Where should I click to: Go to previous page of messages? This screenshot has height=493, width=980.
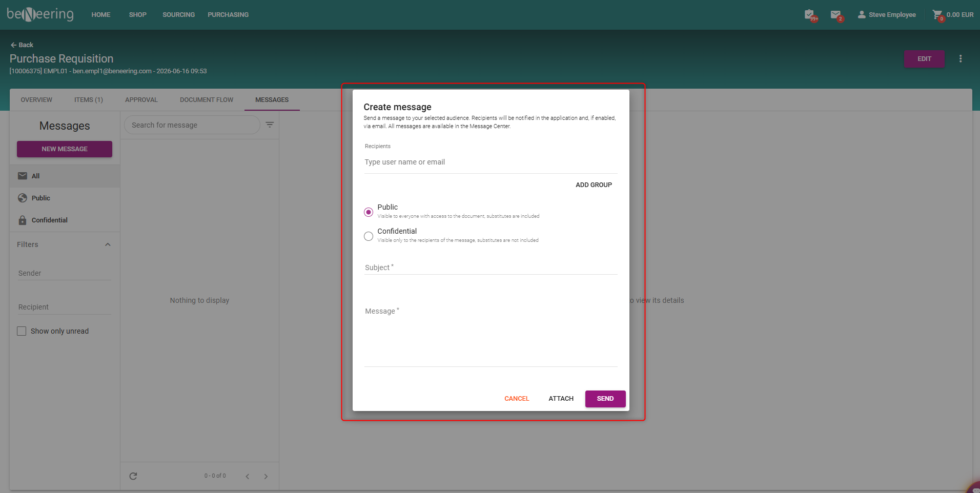click(x=248, y=476)
